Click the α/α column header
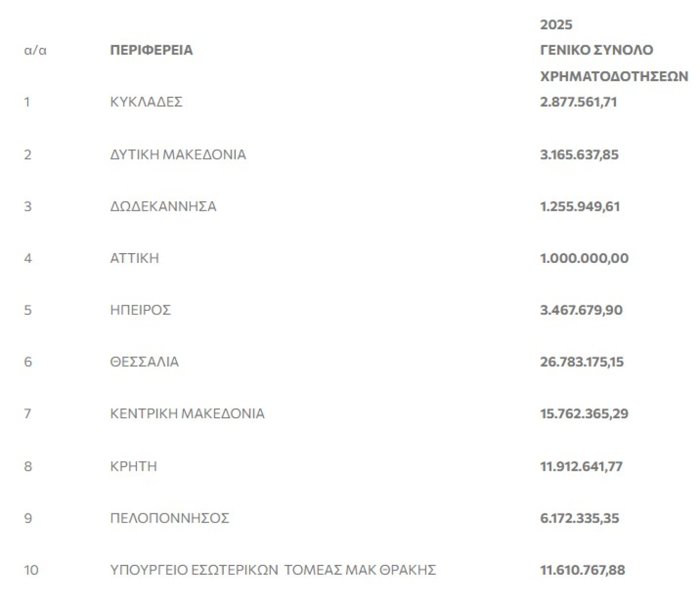Viewport: 700px width, 604px height. [35, 50]
